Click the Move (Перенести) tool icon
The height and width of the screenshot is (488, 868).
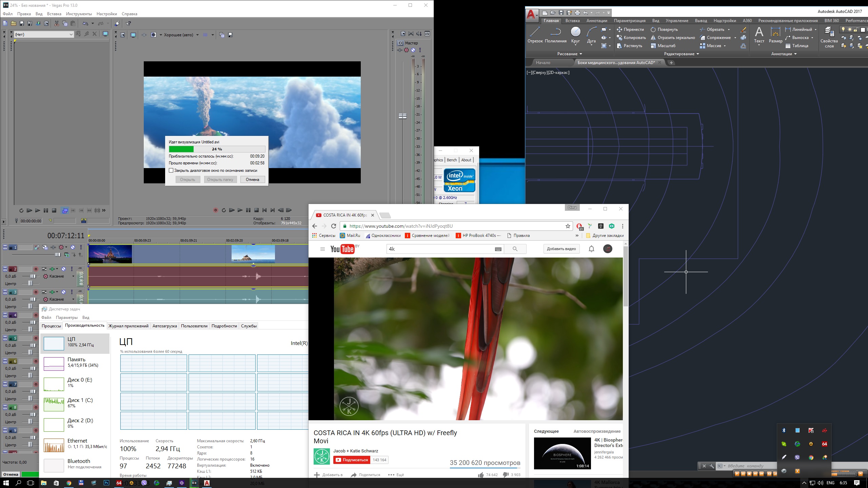point(619,29)
